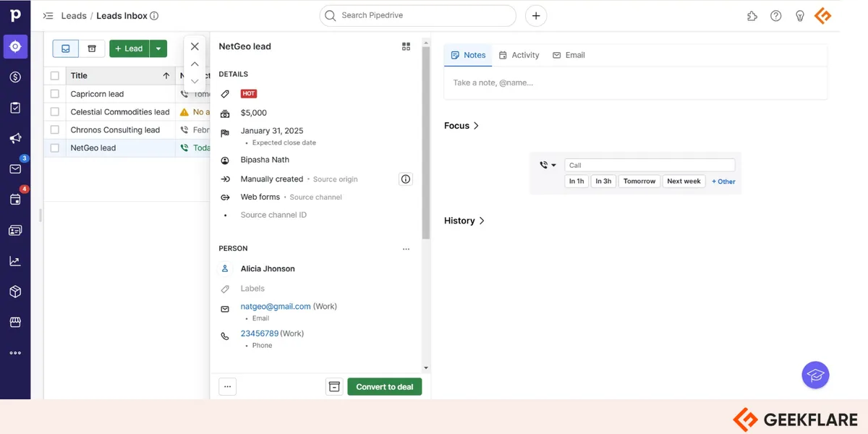Open Activities calendar icon in sidebar
Viewport: 868px width, 434px height.
(x=15, y=200)
